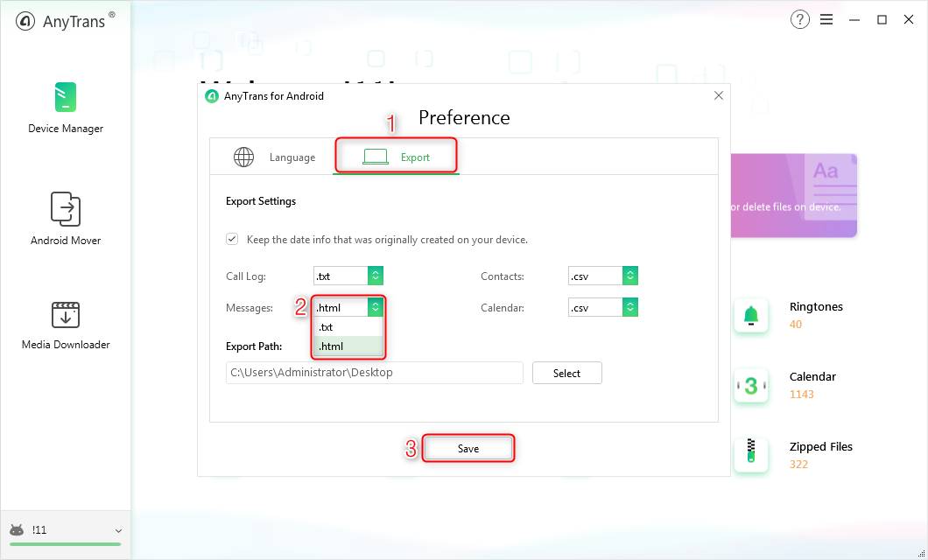Viewport: 928px width, 560px height.
Task: Choose .html in Messages dropdown list
Action: [x=348, y=346]
